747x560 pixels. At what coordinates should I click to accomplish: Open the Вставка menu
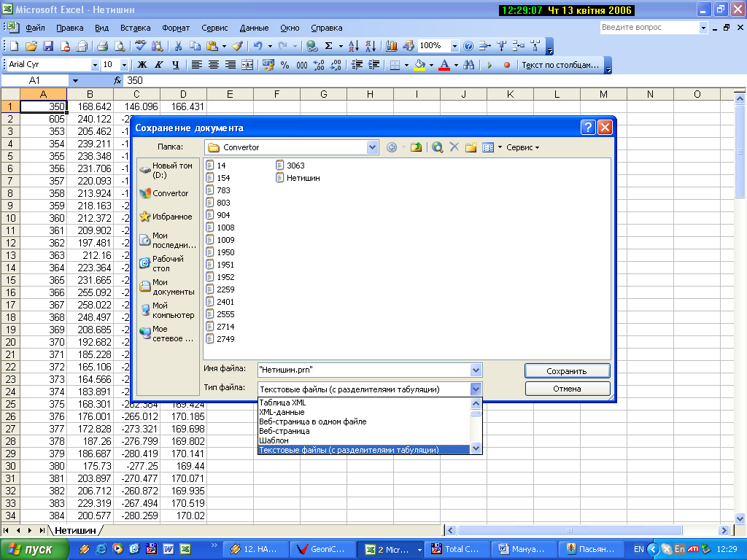click(135, 28)
